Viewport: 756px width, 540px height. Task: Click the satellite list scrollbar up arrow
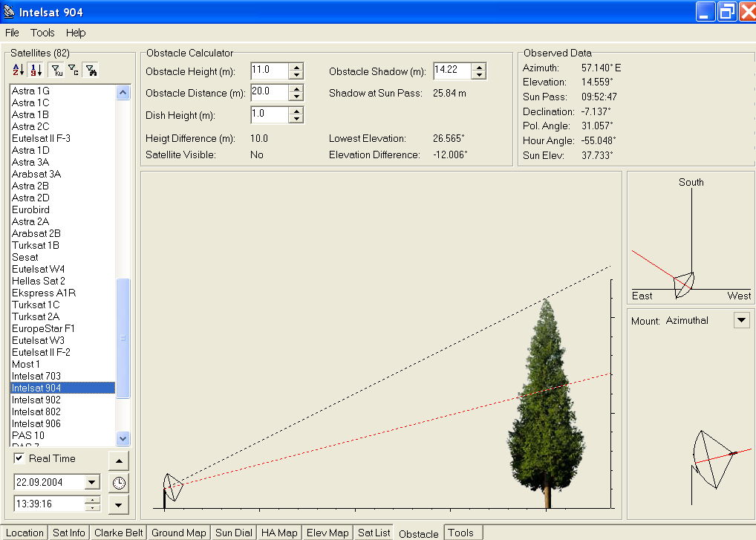tap(123, 92)
